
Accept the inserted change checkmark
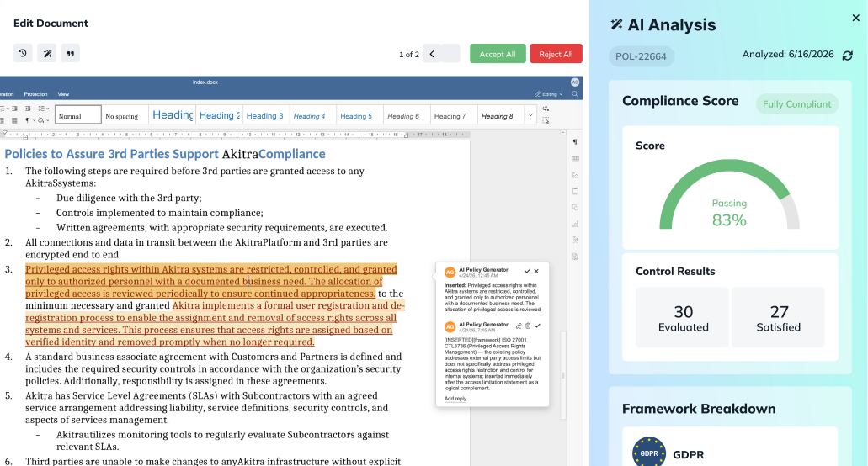pyautogui.click(x=527, y=271)
